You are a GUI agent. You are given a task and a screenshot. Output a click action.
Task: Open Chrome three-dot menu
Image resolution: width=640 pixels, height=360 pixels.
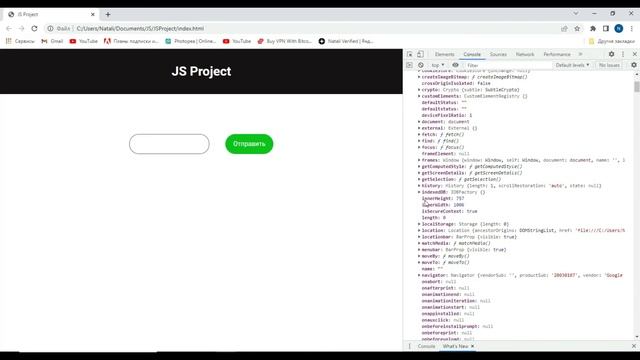coord(631,29)
